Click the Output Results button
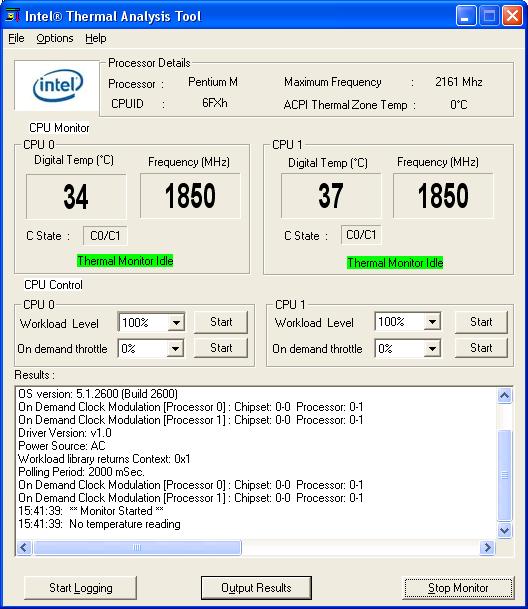This screenshot has width=528, height=609. click(x=256, y=588)
